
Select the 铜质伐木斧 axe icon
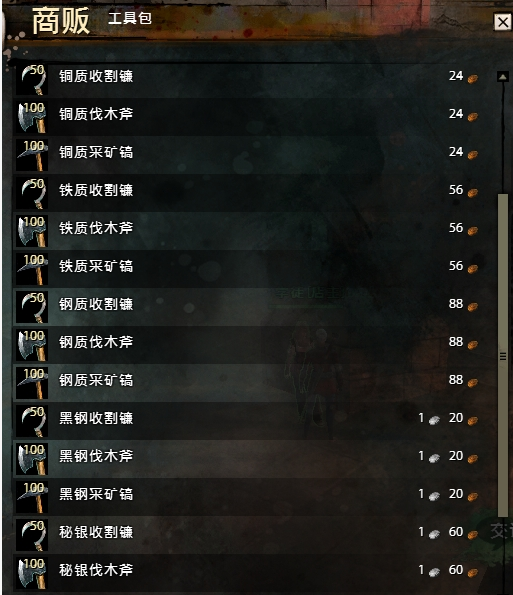coord(32,117)
